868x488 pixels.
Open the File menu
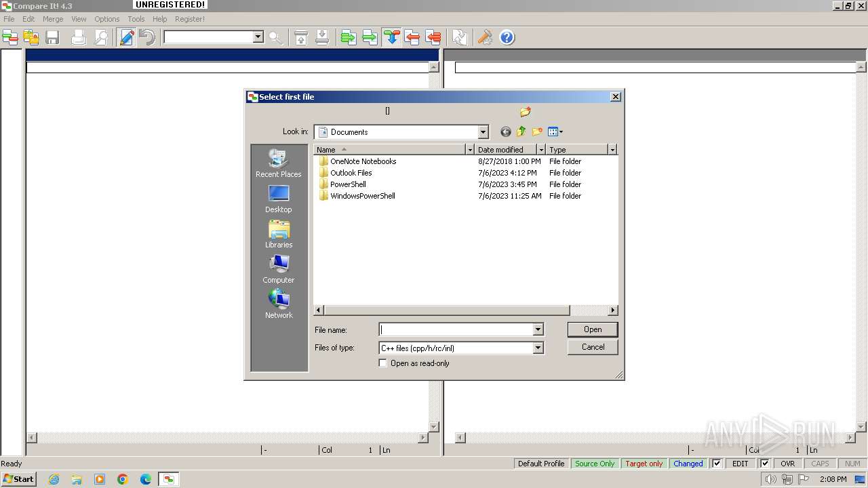tap(9, 19)
